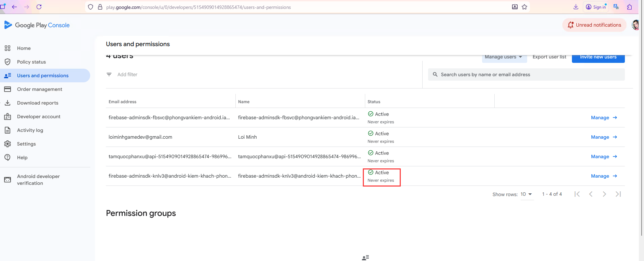This screenshot has height=261, width=644.
Task: Click the Developer account badge icon
Action: point(8,116)
